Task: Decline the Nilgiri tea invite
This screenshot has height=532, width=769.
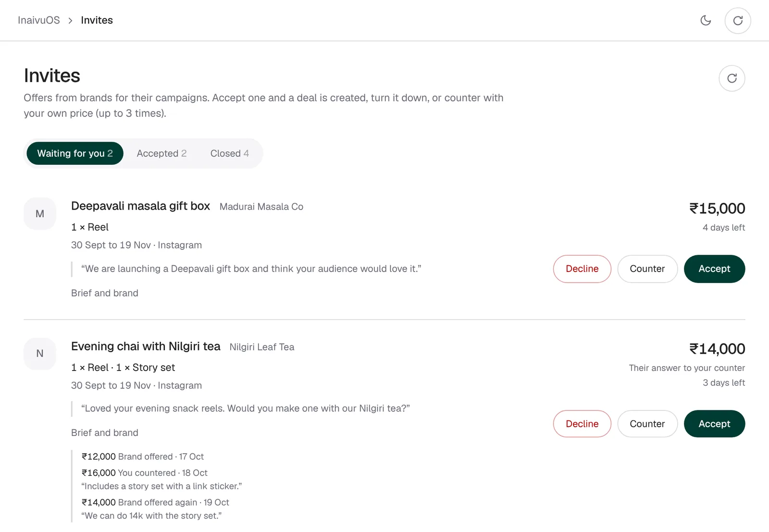Action: (582, 424)
